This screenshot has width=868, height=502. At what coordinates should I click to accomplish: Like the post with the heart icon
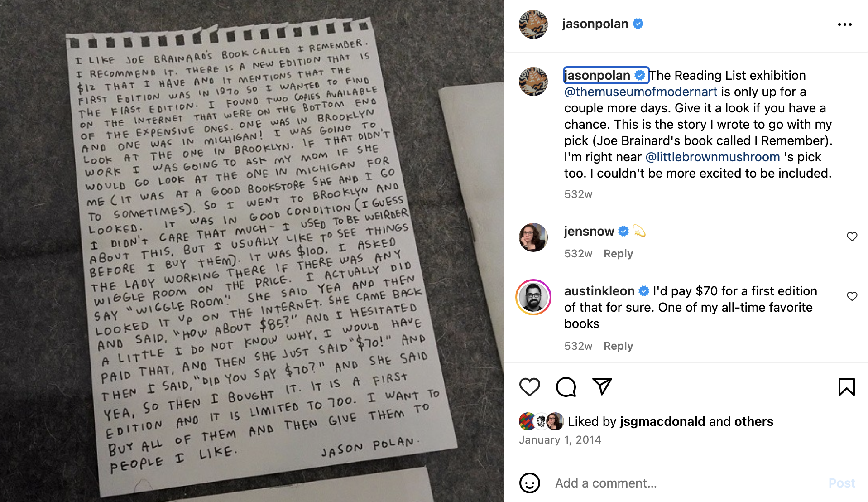[529, 387]
